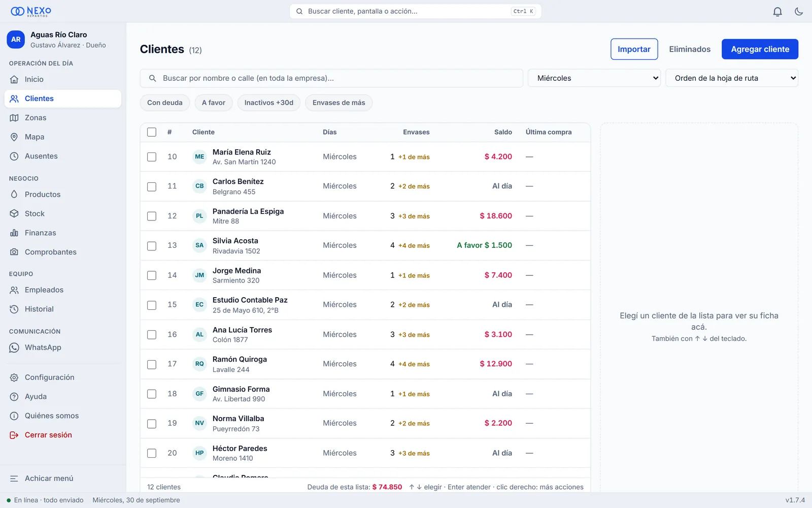Click the Achicar menú collapse icon

click(x=14, y=479)
